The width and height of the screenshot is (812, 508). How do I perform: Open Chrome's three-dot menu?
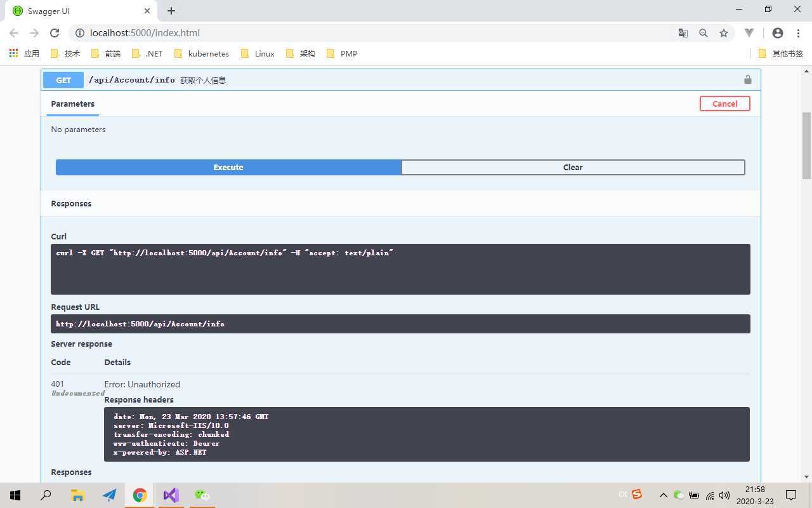(x=798, y=33)
